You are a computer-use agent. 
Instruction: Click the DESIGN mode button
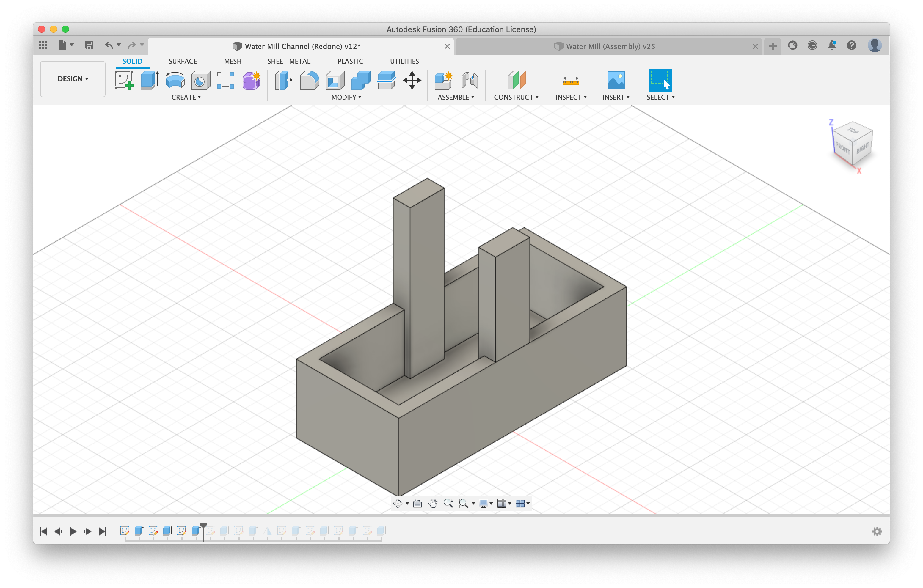pyautogui.click(x=73, y=79)
